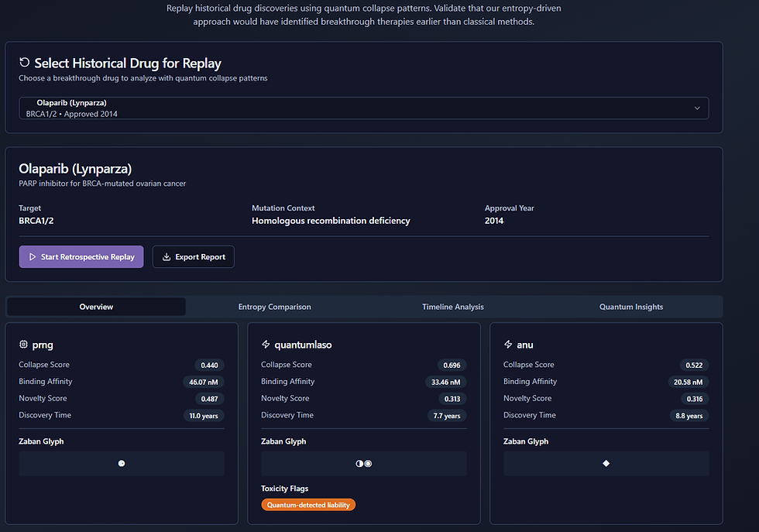Click prng novelty score 0.487
The width and height of the screenshot is (759, 532).
pyautogui.click(x=210, y=399)
